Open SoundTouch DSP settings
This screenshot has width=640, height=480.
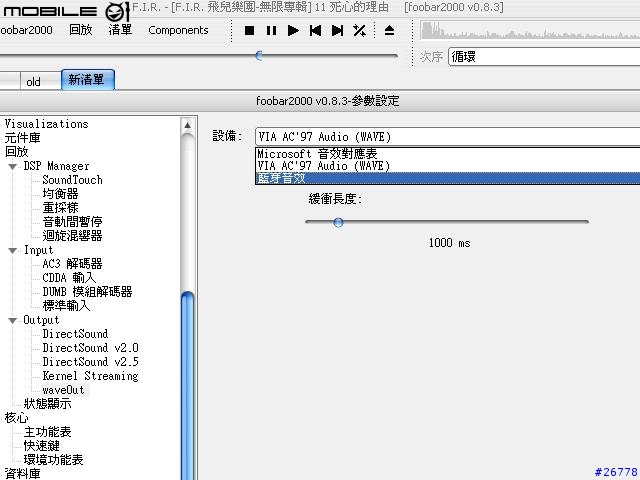tap(72, 180)
